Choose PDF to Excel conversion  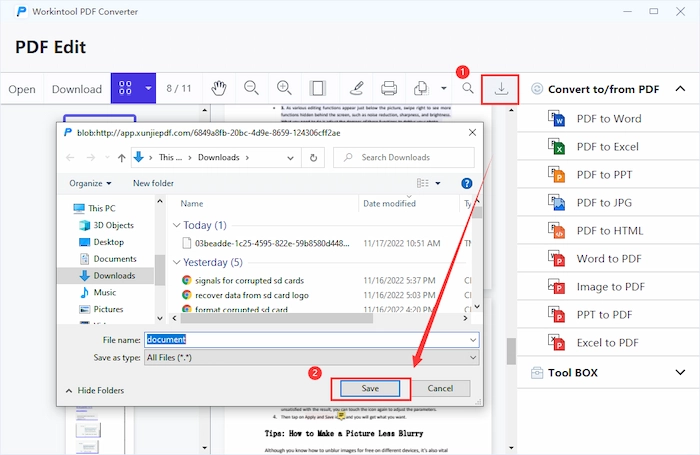click(608, 147)
